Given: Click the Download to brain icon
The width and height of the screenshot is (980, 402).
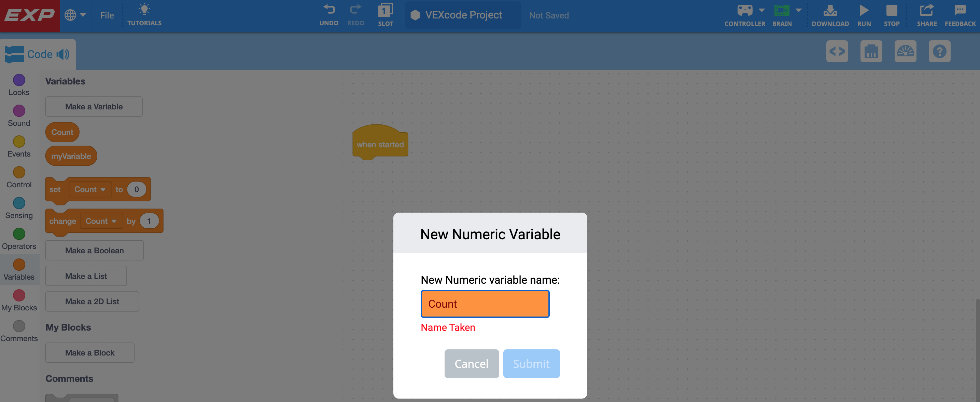Looking at the screenshot, I should click(x=830, y=11).
